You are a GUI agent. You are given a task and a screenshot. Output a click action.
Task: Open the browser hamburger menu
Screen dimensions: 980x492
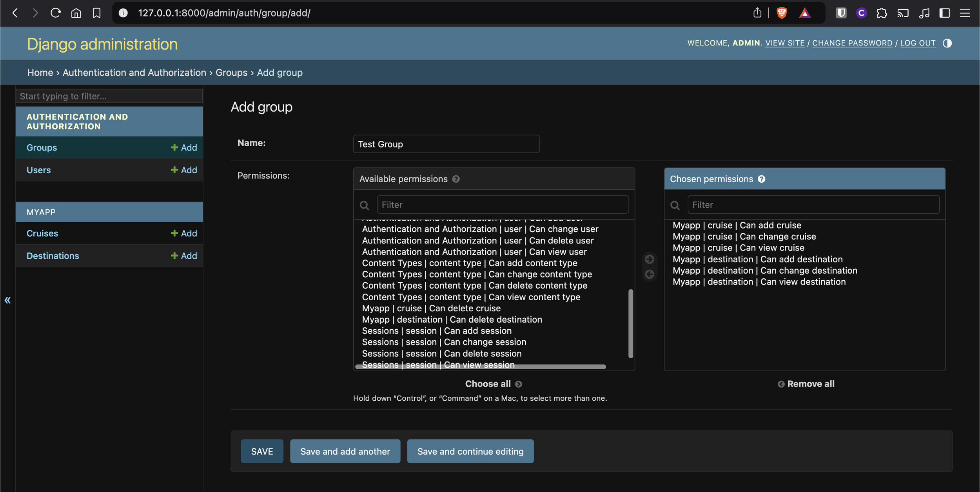965,13
